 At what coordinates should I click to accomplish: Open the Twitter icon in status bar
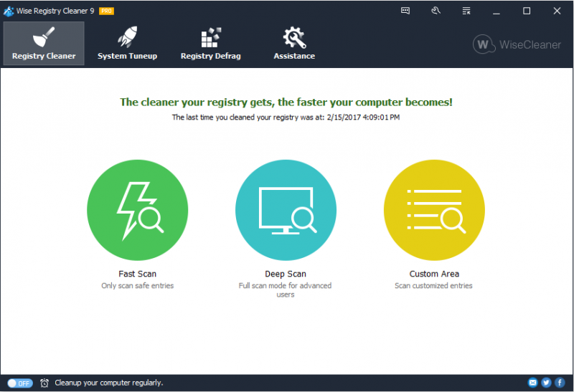pos(546,383)
